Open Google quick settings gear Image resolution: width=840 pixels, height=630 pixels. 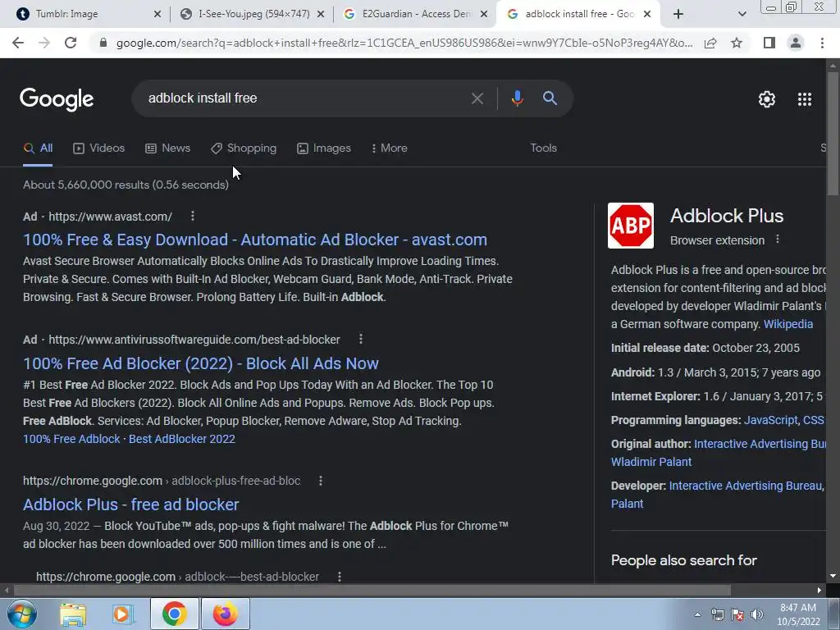pyautogui.click(x=767, y=99)
